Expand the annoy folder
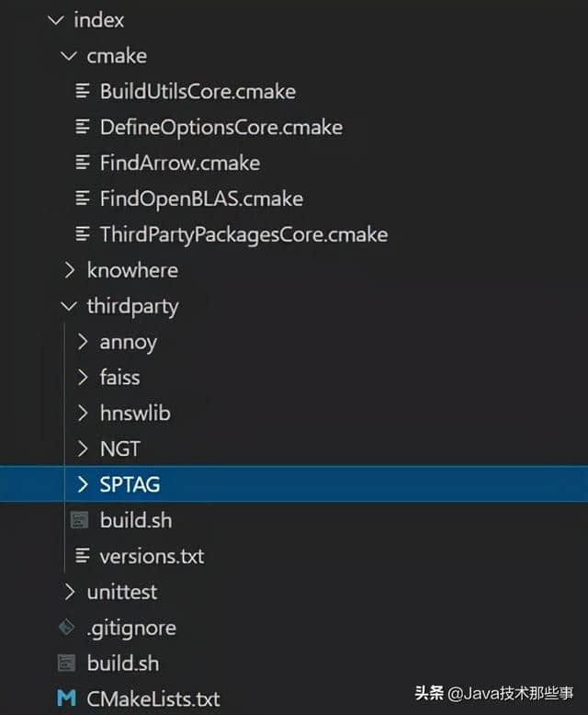Screen dimensions: 588x715 (84, 342)
